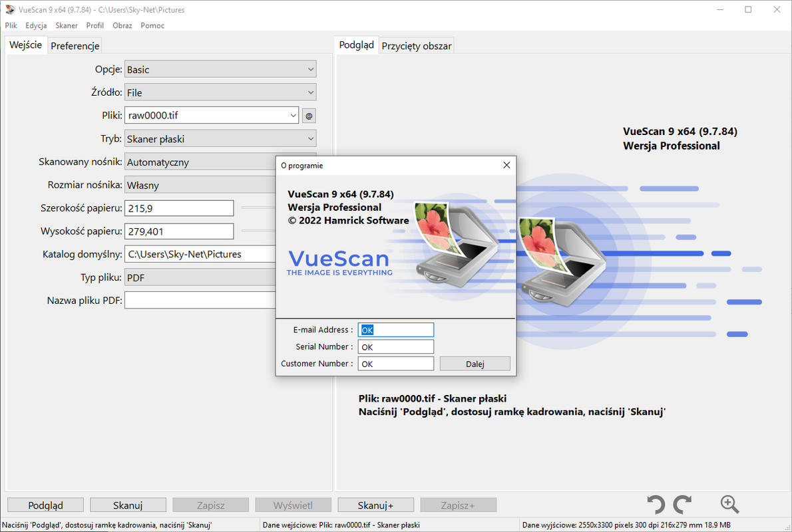Click the scanner illustration in the dialog

tap(455, 244)
